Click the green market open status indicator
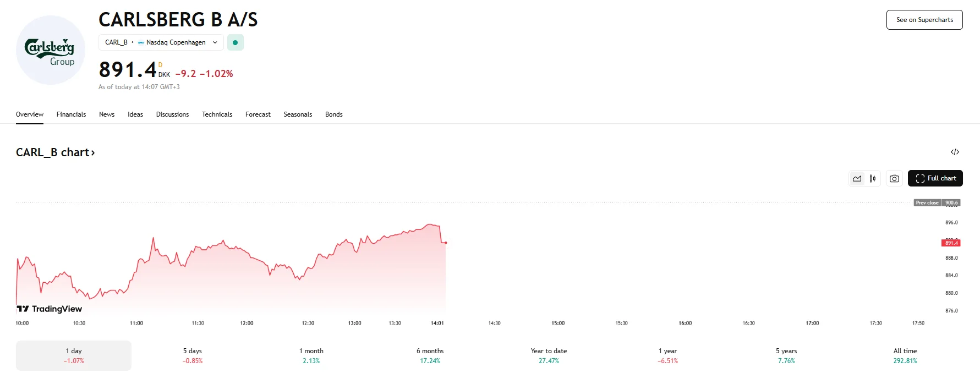 click(x=236, y=42)
